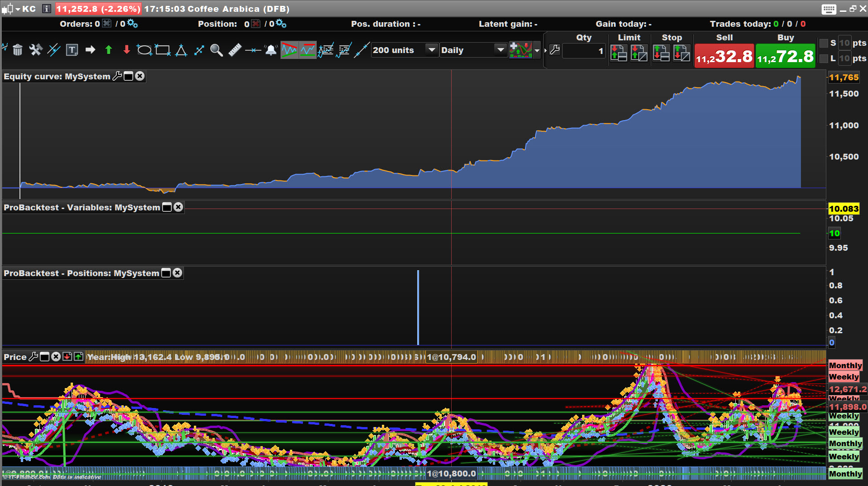
Task: Enable the L limit points checkbox
Action: click(x=824, y=58)
